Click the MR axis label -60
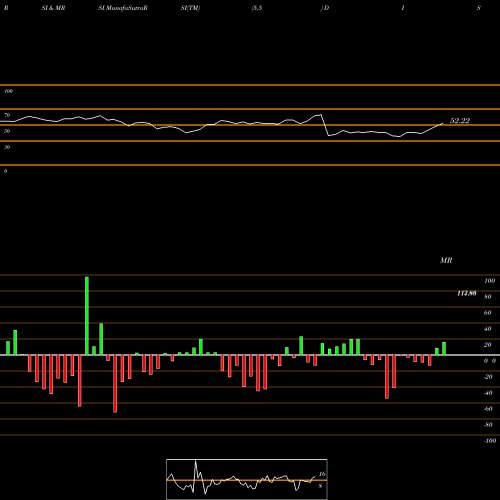 point(488,409)
